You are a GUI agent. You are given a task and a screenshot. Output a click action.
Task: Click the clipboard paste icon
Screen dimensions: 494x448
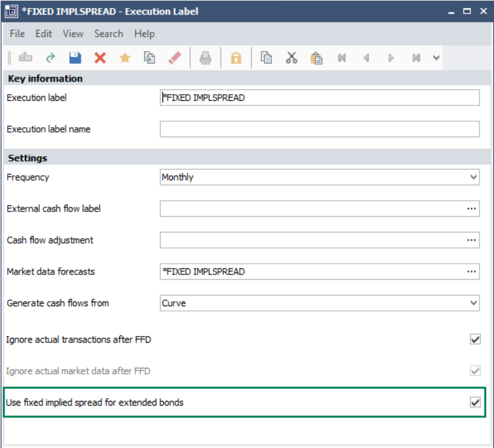(x=317, y=58)
